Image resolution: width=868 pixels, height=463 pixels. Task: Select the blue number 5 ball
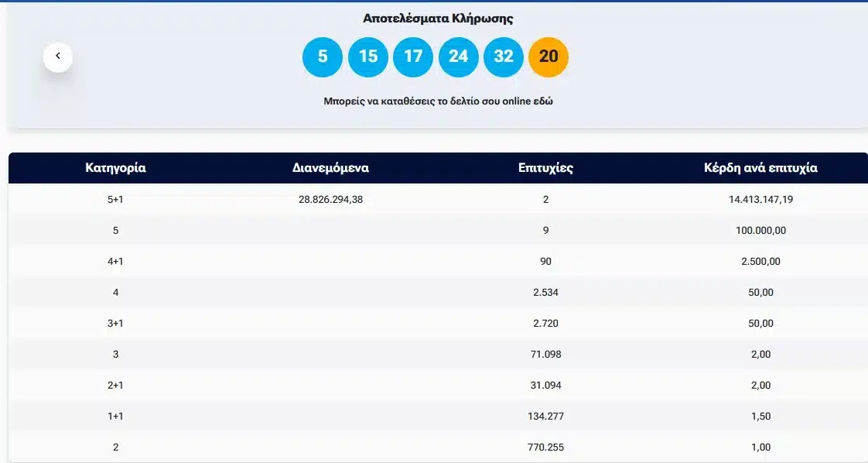click(323, 57)
